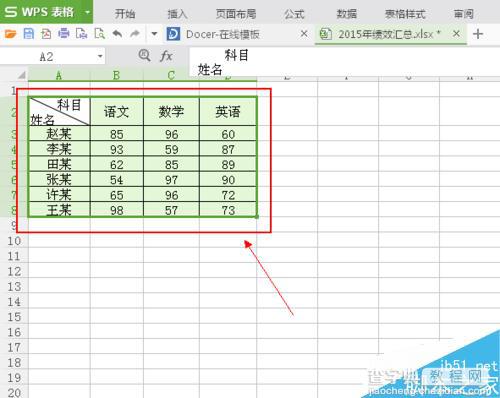The width and height of the screenshot is (500, 398).
Task: Select 田某's 英语 score 89
Action: point(228,164)
